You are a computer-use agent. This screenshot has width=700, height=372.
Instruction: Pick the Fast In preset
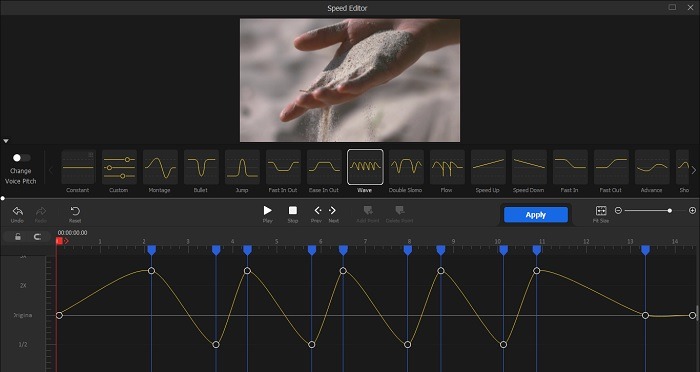click(571, 167)
